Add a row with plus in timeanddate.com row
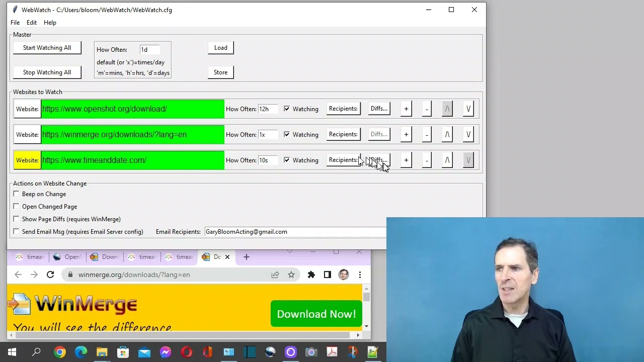The width and height of the screenshot is (644, 362). [x=406, y=160]
